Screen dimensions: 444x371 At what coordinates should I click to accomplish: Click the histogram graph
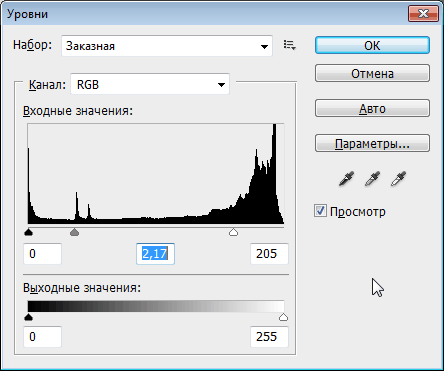156,174
